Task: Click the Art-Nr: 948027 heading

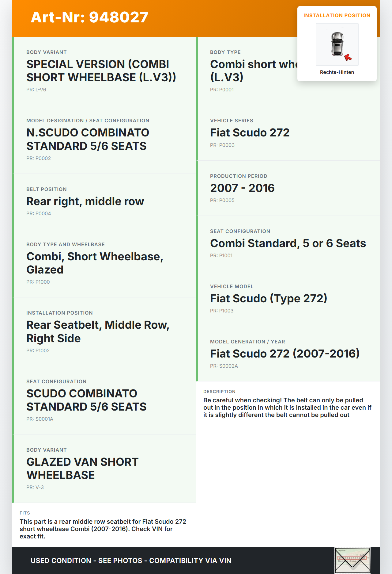Action: coord(89,17)
